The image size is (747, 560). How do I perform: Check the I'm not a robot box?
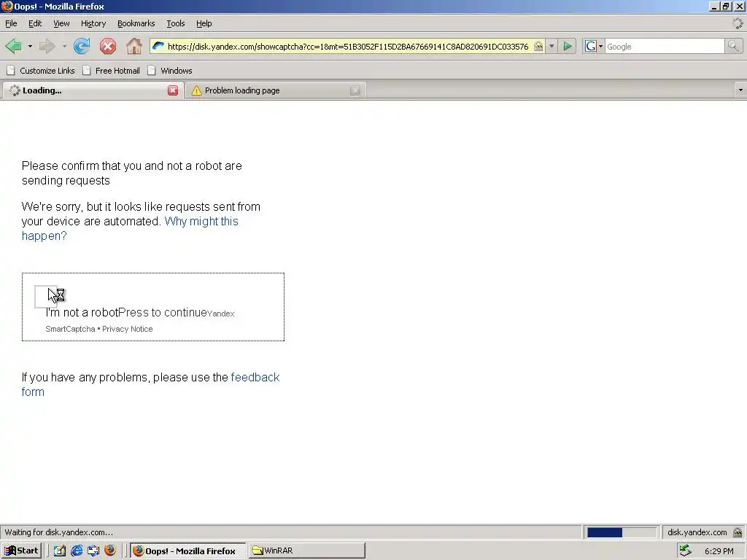46,297
